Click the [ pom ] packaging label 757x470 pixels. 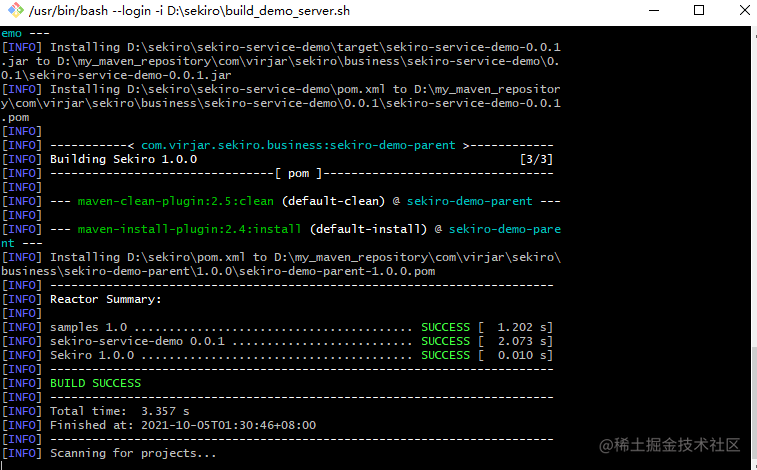pos(298,173)
